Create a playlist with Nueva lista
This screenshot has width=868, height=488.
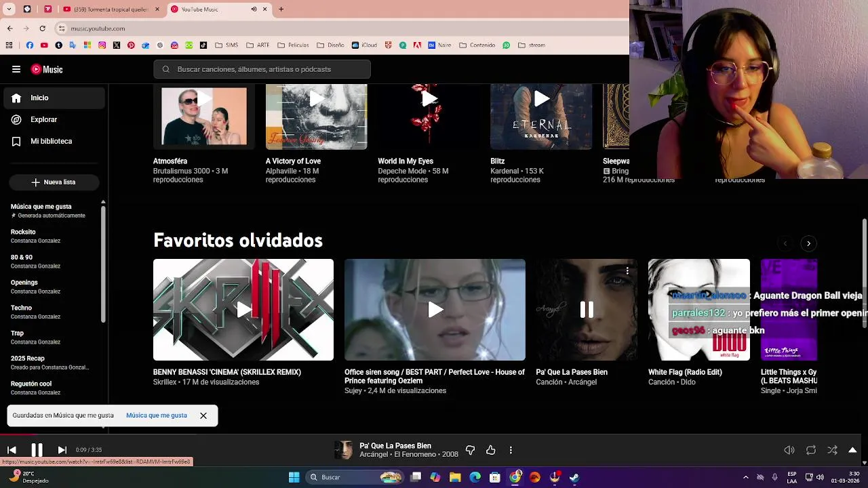[54, 182]
